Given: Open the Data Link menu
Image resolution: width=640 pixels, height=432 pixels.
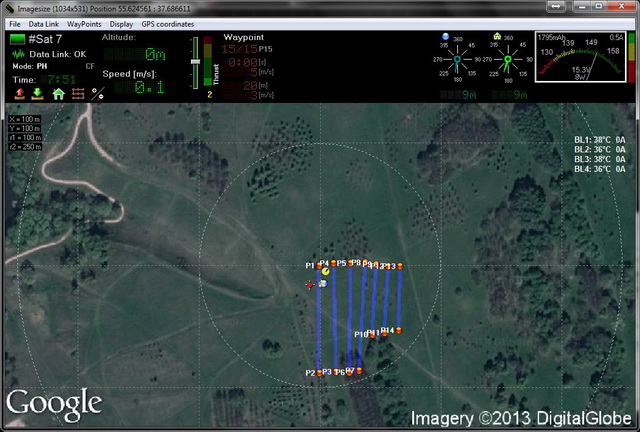Looking at the screenshot, I should (44, 24).
